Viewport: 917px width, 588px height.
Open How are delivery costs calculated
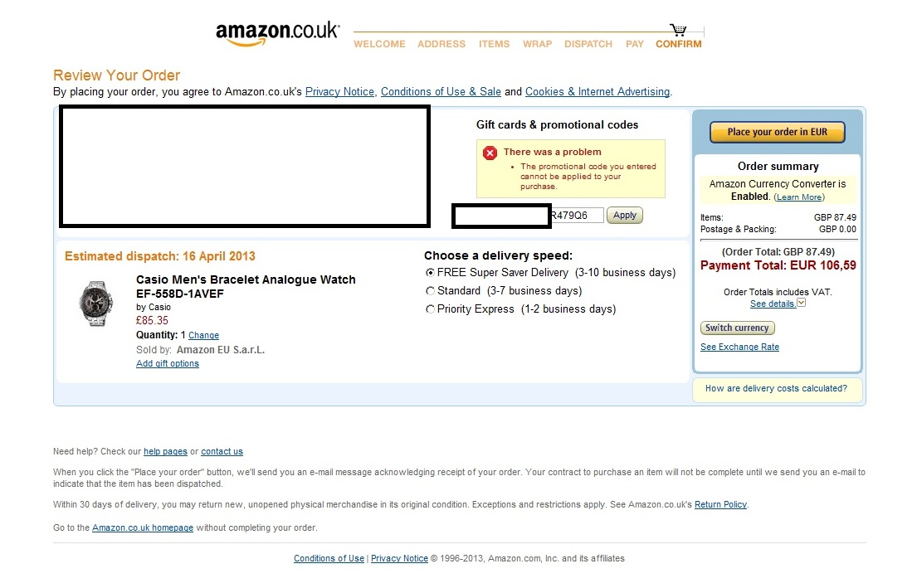pos(776,389)
